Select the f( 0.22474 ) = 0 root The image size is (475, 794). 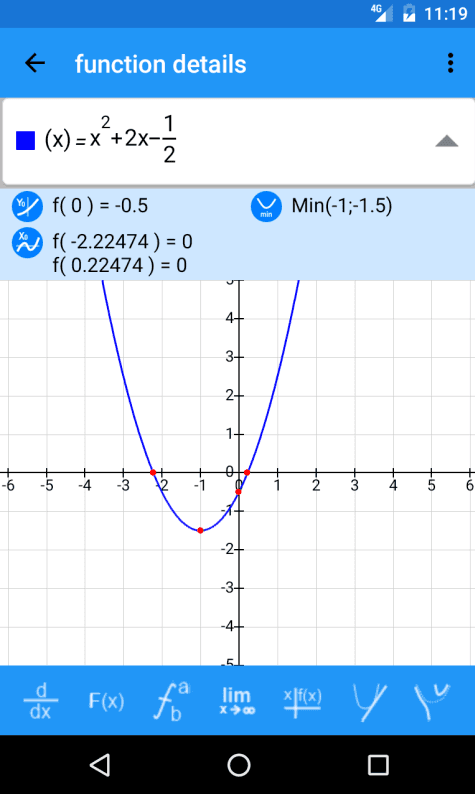120,265
